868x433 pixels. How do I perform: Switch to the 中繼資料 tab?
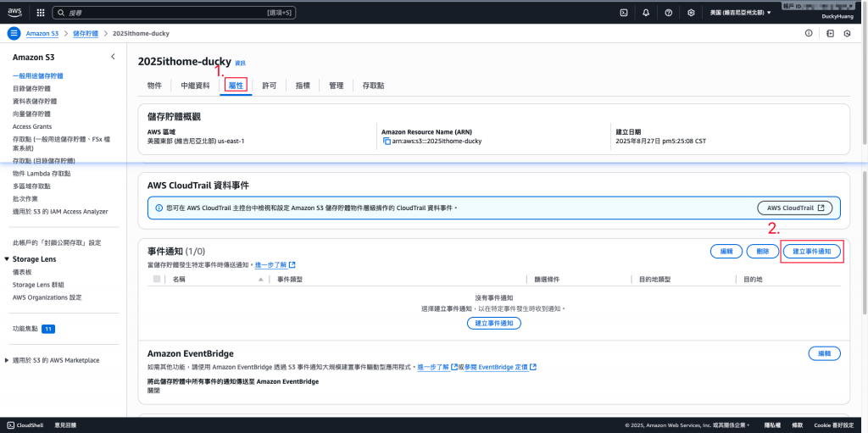195,86
